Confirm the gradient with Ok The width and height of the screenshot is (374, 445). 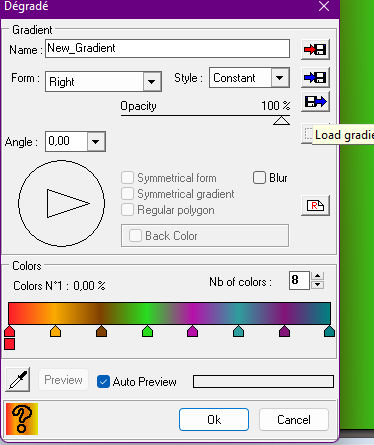214,420
